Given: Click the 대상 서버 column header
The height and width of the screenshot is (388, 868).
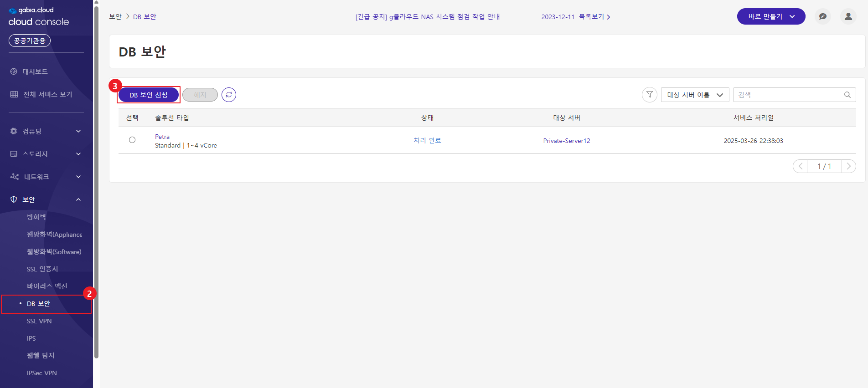Looking at the screenshot, I should click(567, 117).
